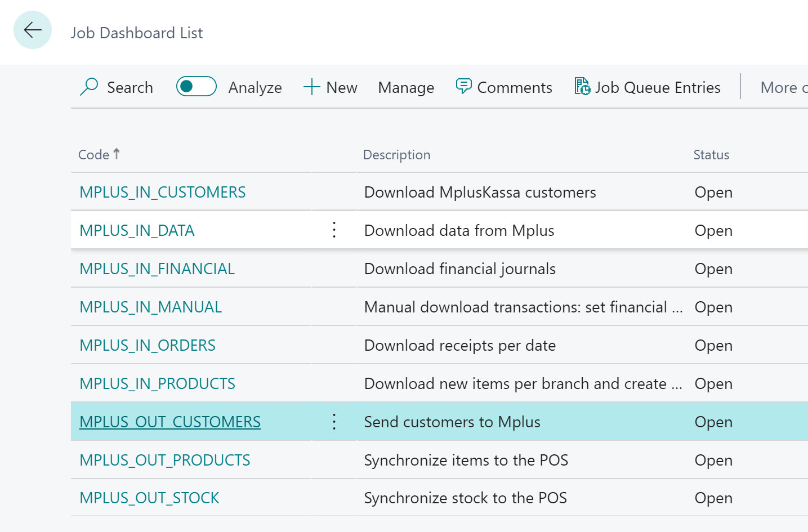The height and width of the screenshot is (532, 808).
Task: Click the Job Dashboard List title
Action: click(137, 33)
